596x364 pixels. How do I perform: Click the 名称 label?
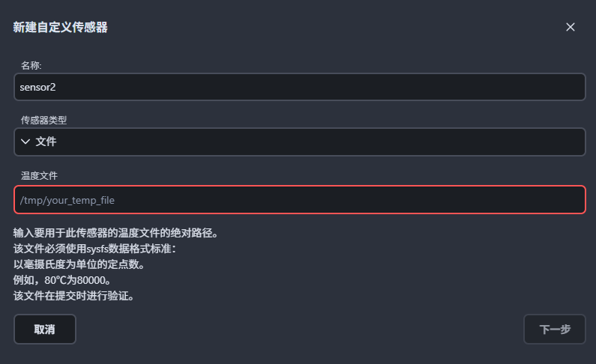tap(31, 66)
